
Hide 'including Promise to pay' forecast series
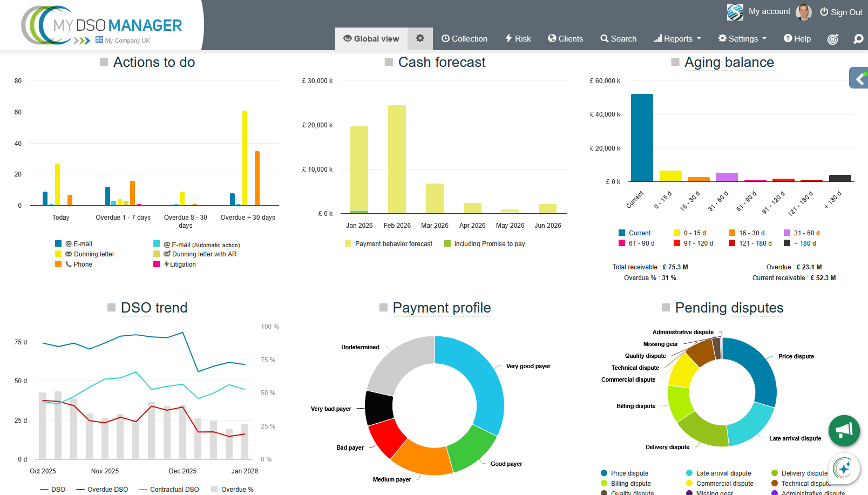click(x=484, y=244)
